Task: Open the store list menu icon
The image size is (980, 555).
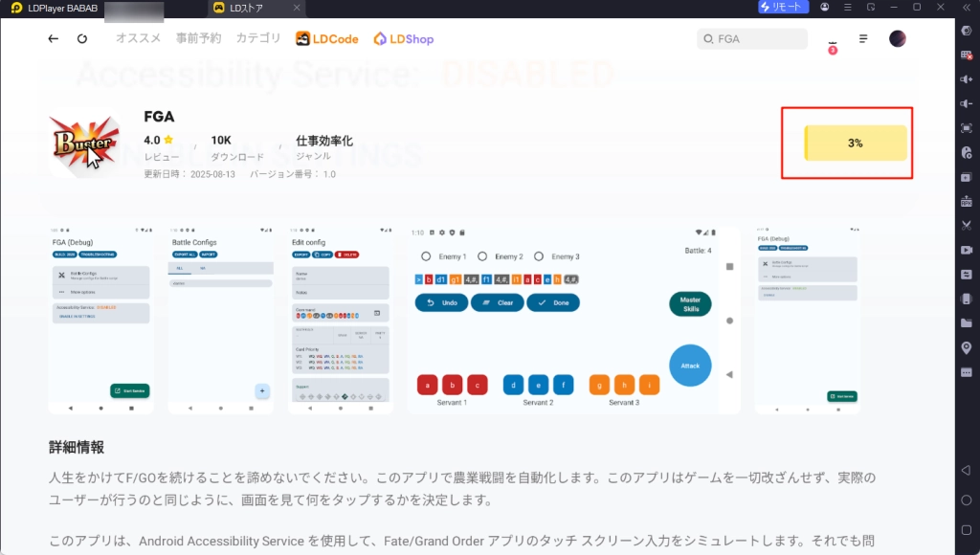Action: click(x=863, y=38)
